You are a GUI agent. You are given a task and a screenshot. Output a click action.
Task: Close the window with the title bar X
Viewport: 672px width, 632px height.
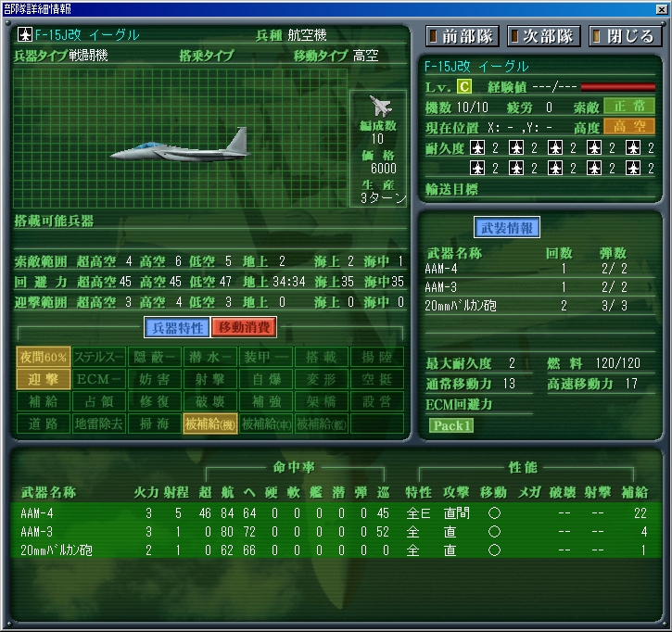(661, 9)
